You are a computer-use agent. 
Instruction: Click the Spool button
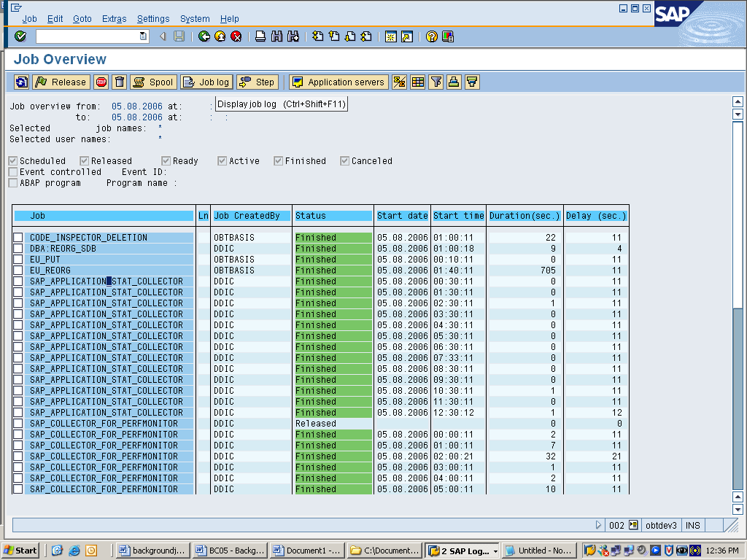(x=153, y=82)
